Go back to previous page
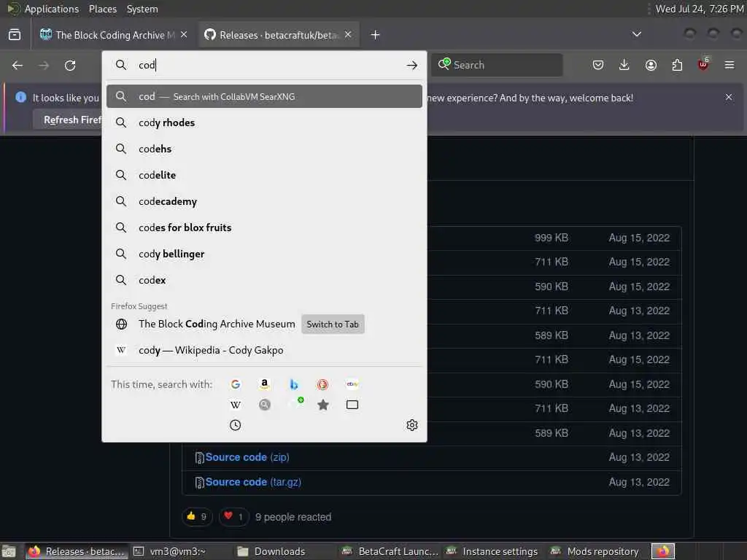This screenshot has width=747, height=560. pos(18,65)
